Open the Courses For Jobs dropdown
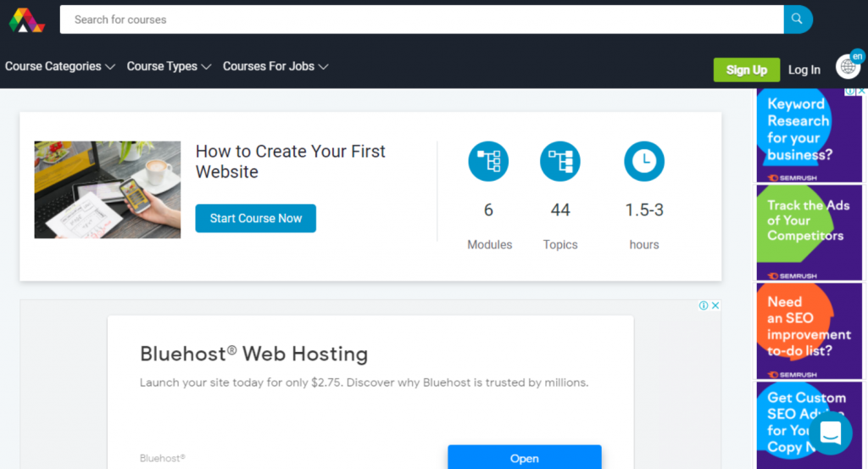The height and width of the screenshot is (469, 868). click(x=275, y=66)
